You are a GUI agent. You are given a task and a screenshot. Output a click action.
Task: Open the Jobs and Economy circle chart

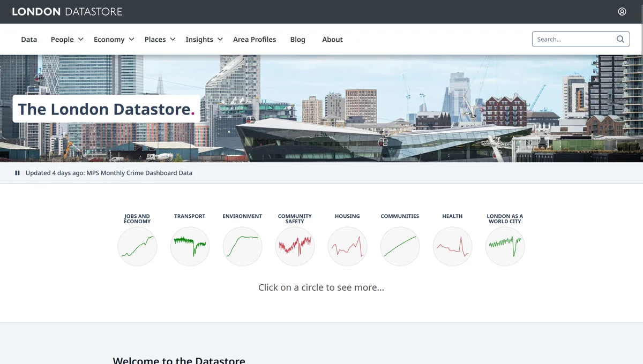coord(137,246)
